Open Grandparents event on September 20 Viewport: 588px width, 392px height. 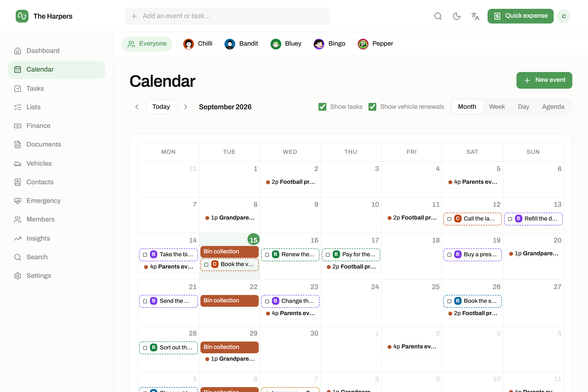(x=533, y=254)
